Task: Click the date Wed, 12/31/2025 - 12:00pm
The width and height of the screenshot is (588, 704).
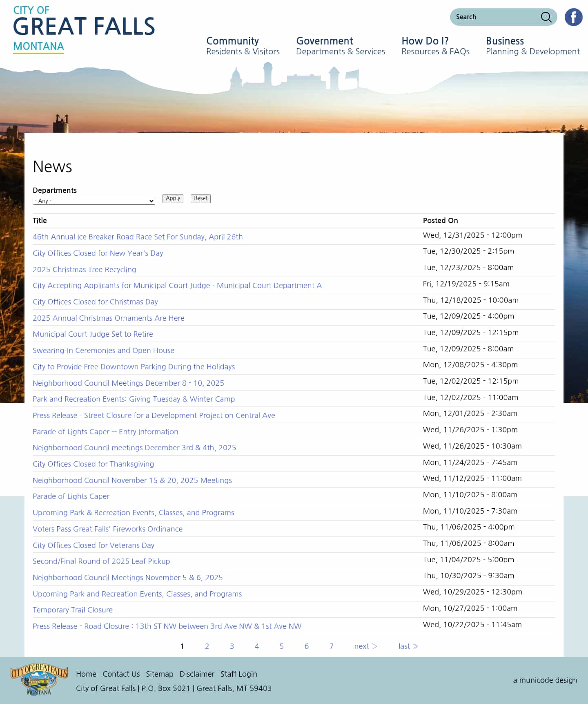Action: [472, 235]
